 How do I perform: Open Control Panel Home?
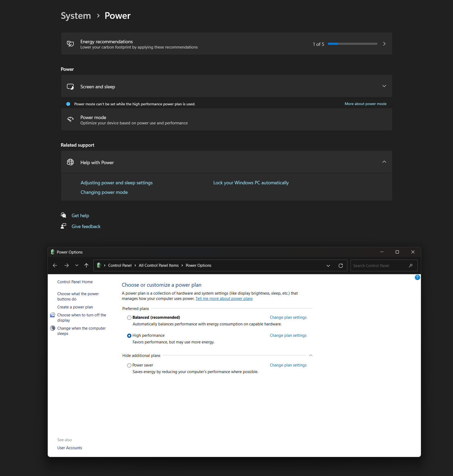click(x=75, y=282)
